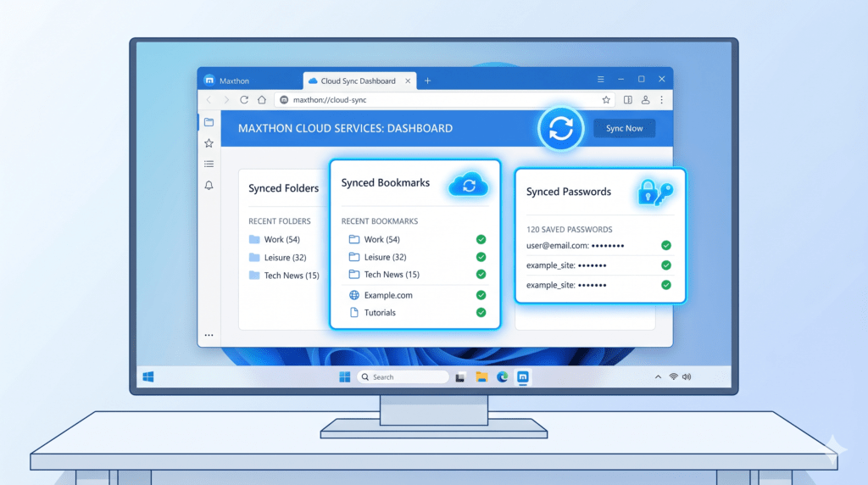Click the Synced Bookmarks cloud icon
Screen dimensions: 868x485
coord(468,185)
